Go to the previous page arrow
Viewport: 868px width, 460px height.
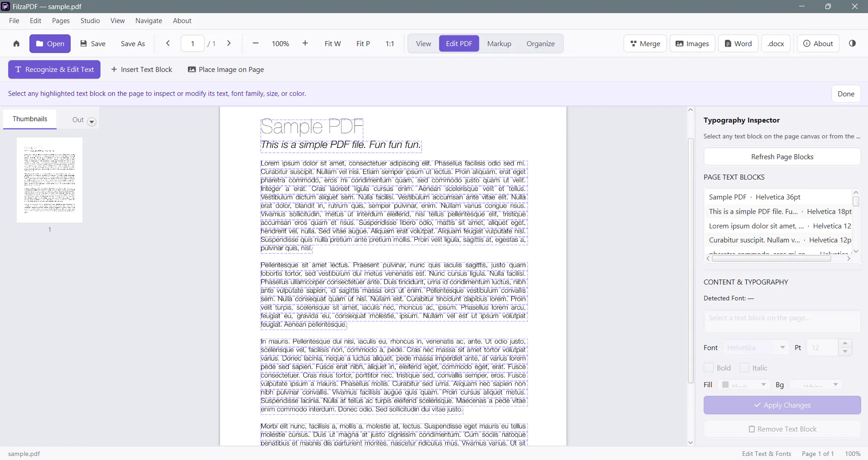(168, 43)
